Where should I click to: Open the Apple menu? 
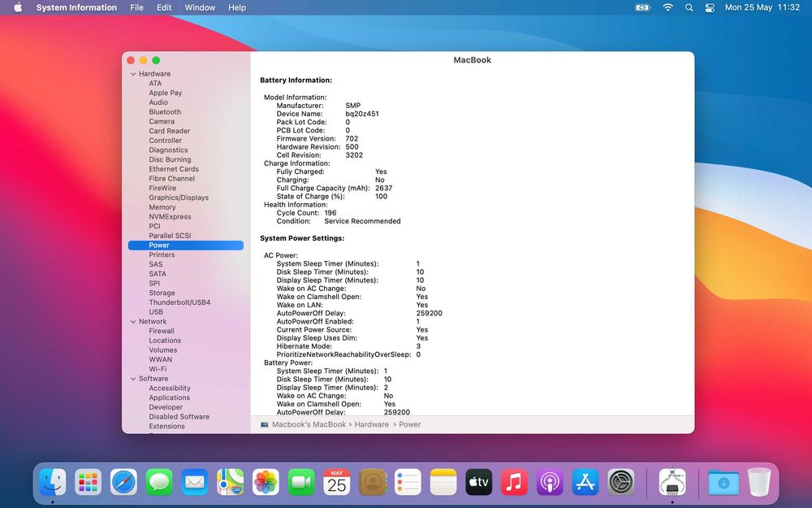tap(18, 7)
